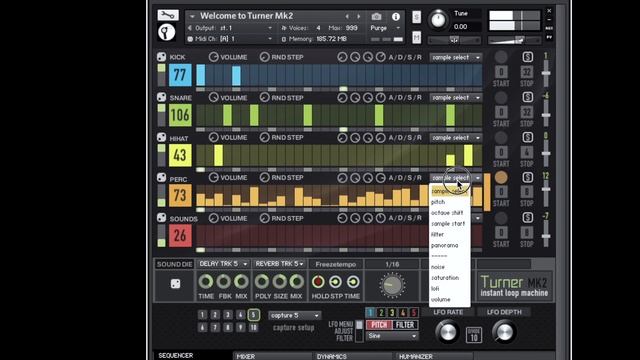Click the first KICK sequencer step
The width and height of the screenshot is (640, 360).
(x=200, y=75)
